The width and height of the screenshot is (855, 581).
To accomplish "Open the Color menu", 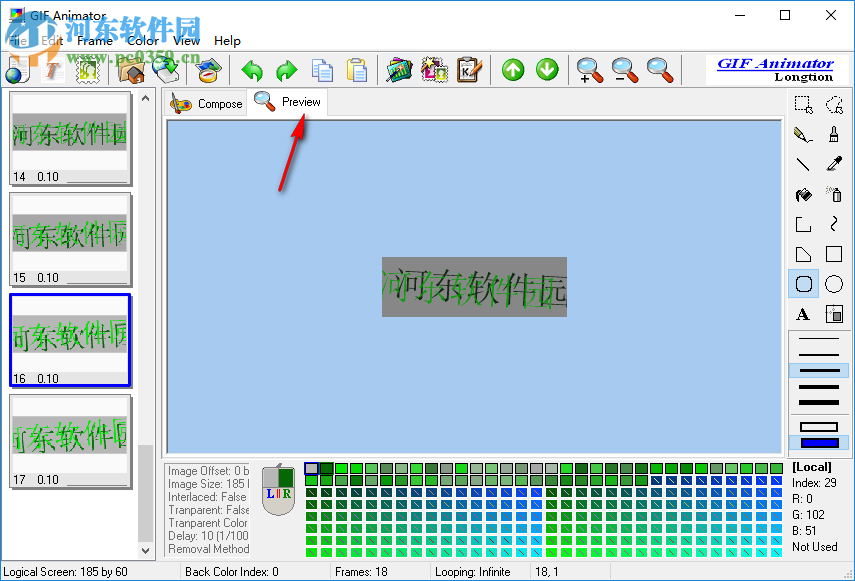I will point(142,41).
